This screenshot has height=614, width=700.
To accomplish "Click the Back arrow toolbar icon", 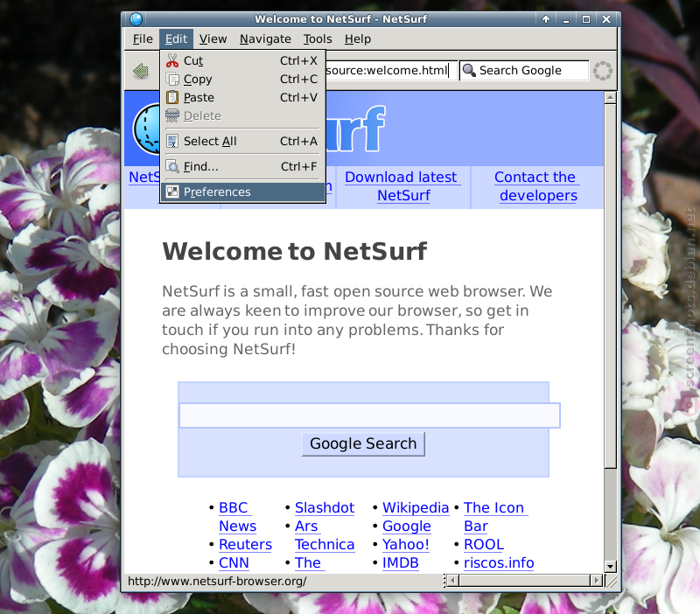I will tap(141, 71).
